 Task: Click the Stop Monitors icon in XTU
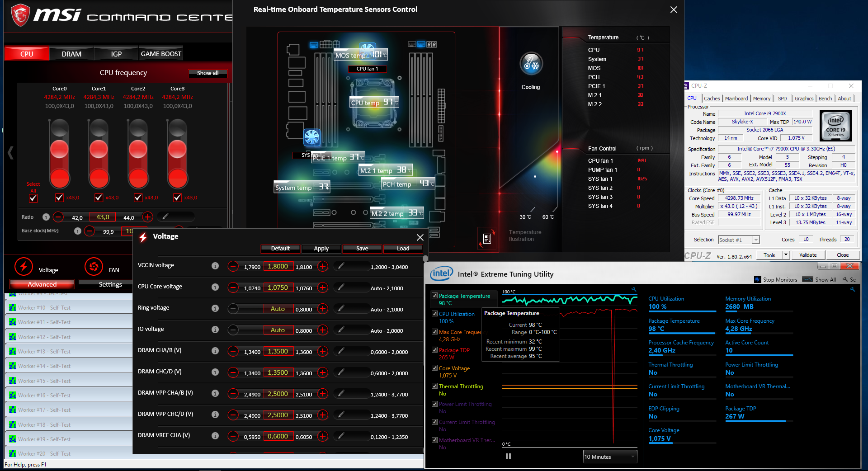coord(757,279)
